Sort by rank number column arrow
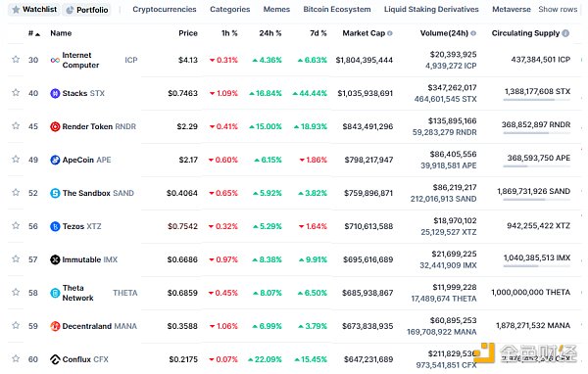The width and height of the screenshot is (588, 374). (37, 34)
